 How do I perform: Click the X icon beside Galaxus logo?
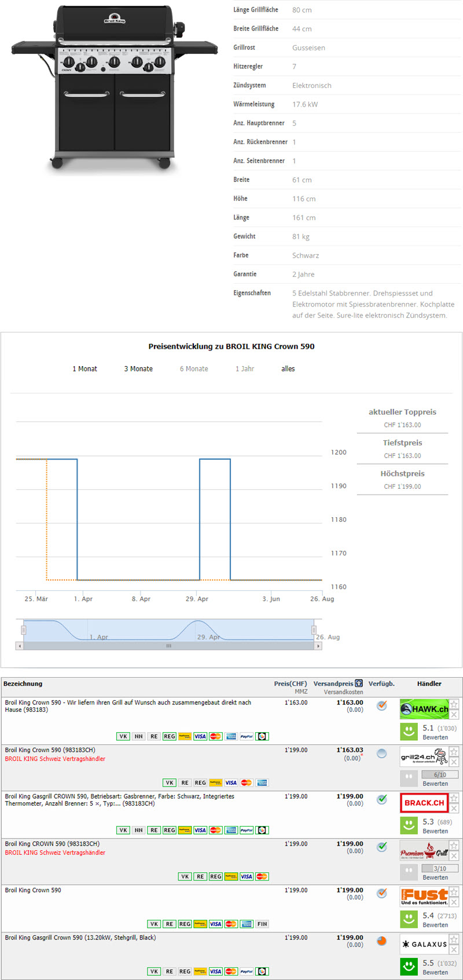pos(454,950)
